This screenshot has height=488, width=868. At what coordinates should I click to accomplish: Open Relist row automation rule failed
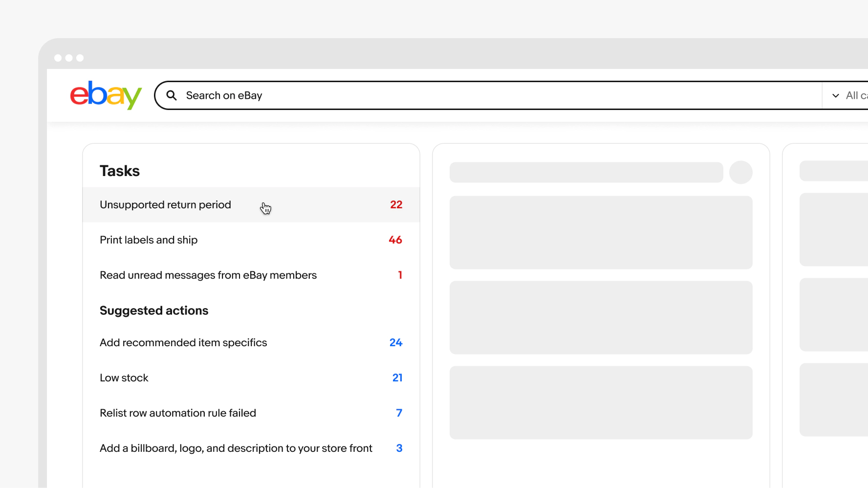[x=251, y=413]
